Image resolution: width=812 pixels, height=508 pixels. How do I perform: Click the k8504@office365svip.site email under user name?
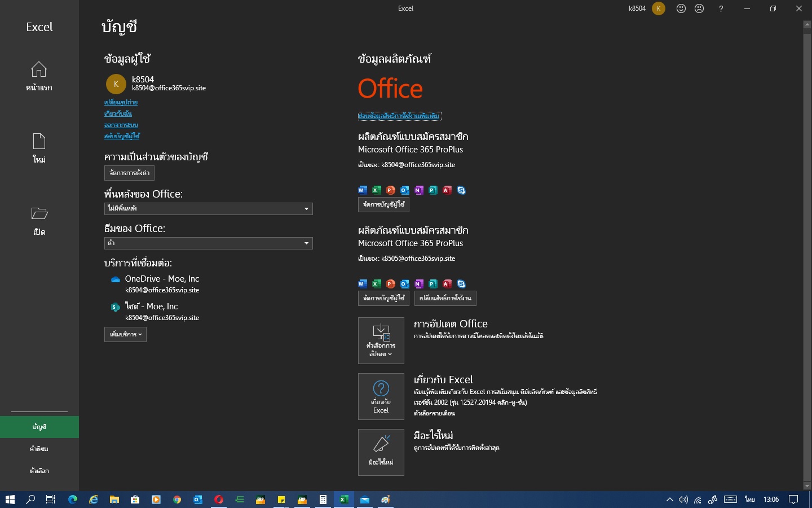pyautogui.click(x=169, y=89)
